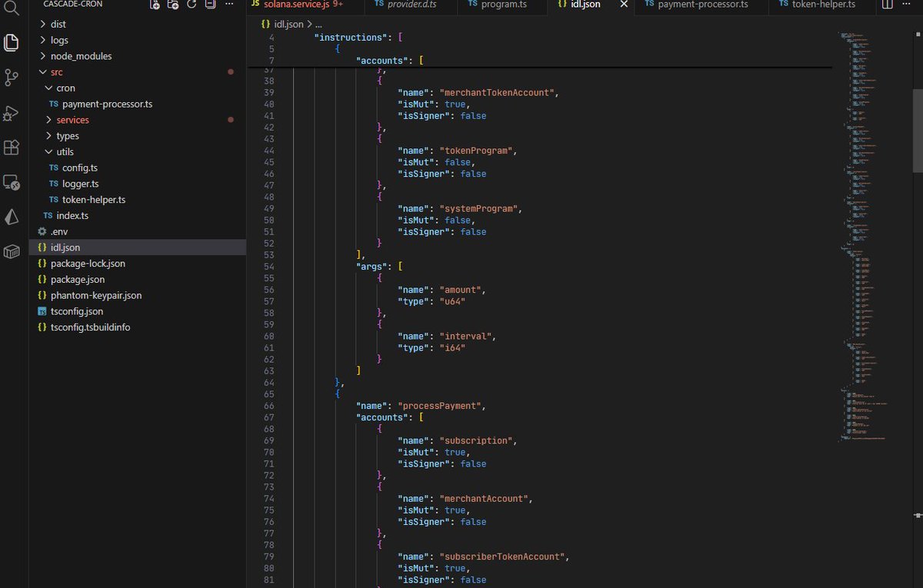Collapse all folders in explorer

[x=210, y=5]
